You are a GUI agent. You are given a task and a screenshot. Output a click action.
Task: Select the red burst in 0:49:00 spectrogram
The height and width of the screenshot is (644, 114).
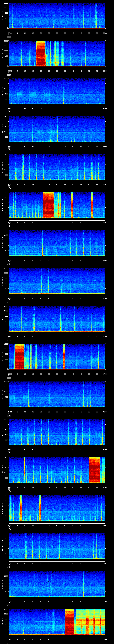(94, 470)
